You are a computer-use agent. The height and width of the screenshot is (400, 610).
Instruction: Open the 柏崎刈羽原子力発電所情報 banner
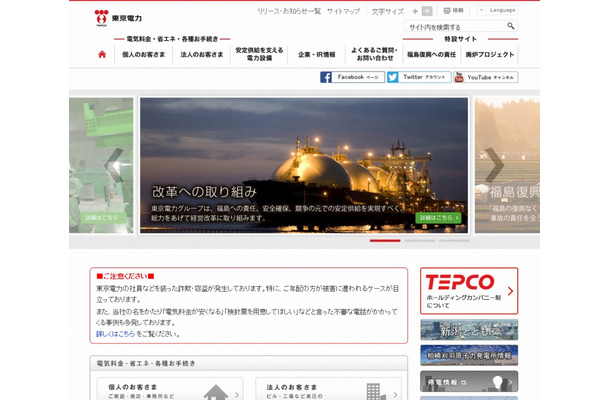(469, 355)
